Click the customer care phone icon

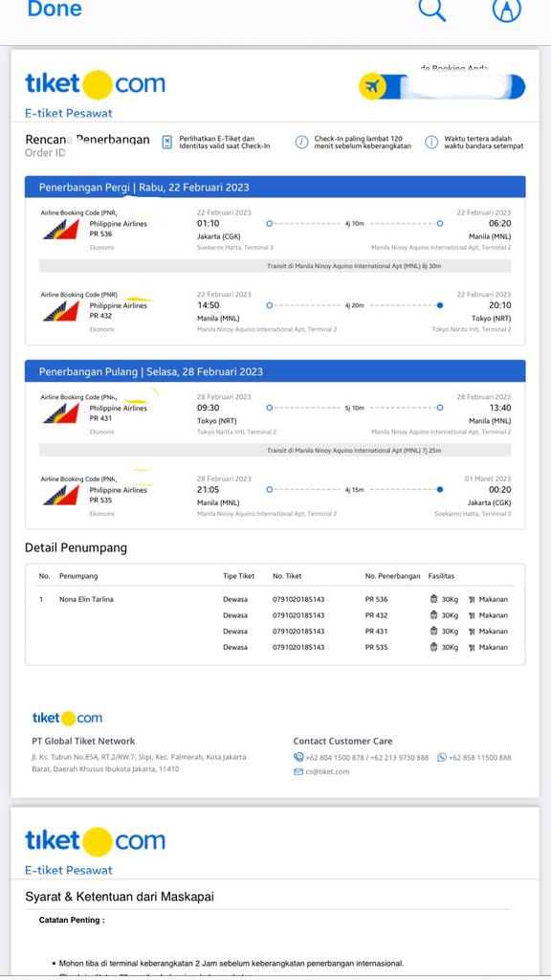click(x=298, y=757)
